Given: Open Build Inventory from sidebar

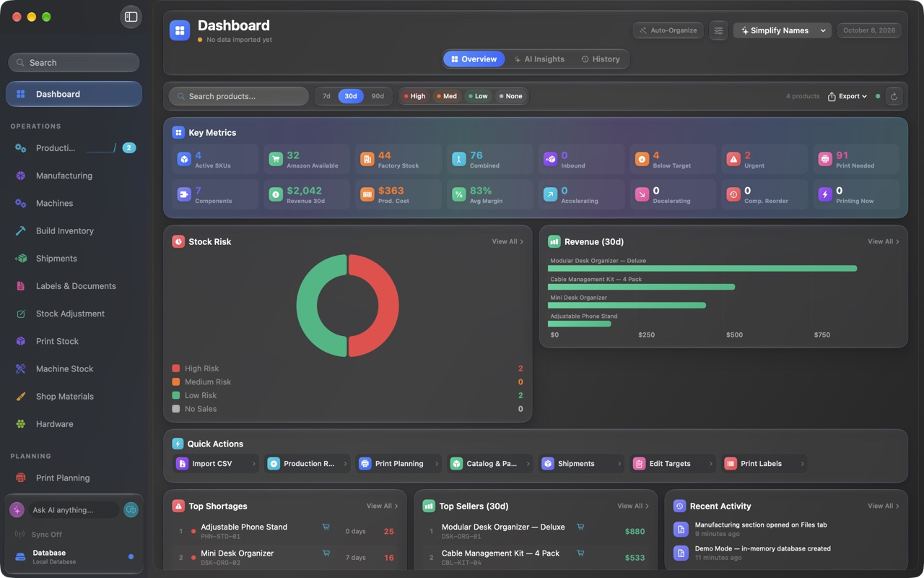Looking at the screenshot, I should tap(74, 230).
